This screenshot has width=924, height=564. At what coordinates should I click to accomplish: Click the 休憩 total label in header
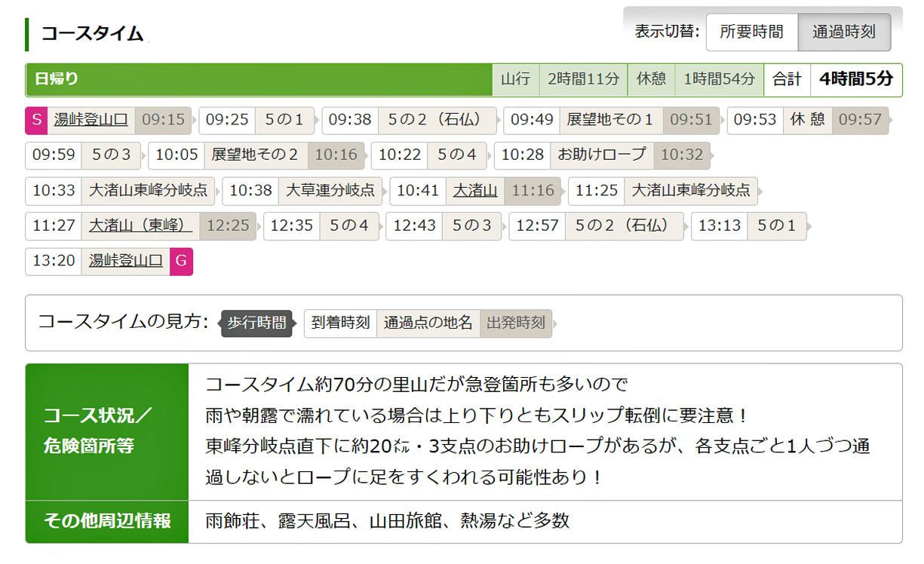click(652, 79)
